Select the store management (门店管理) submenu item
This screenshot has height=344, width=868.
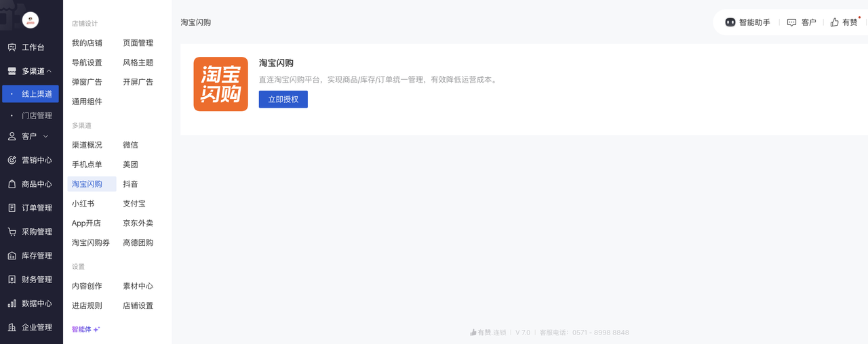point(37,116)
